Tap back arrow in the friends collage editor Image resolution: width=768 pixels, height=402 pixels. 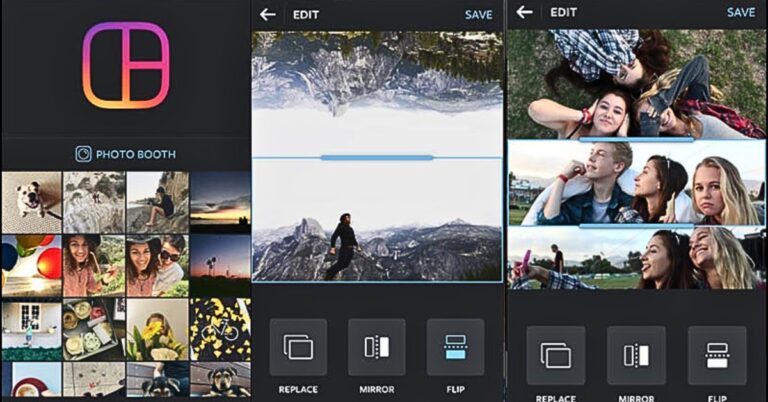pos(525,13)
